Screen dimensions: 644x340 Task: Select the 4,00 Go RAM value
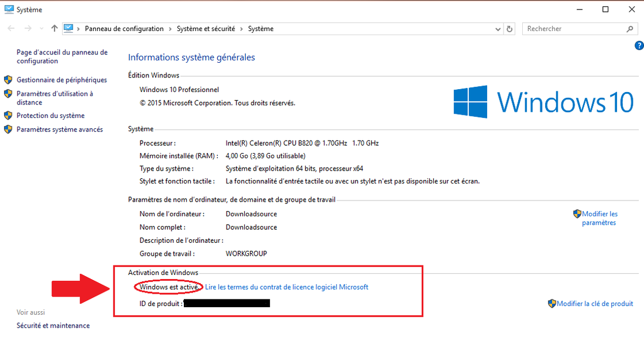coord(265,156)
